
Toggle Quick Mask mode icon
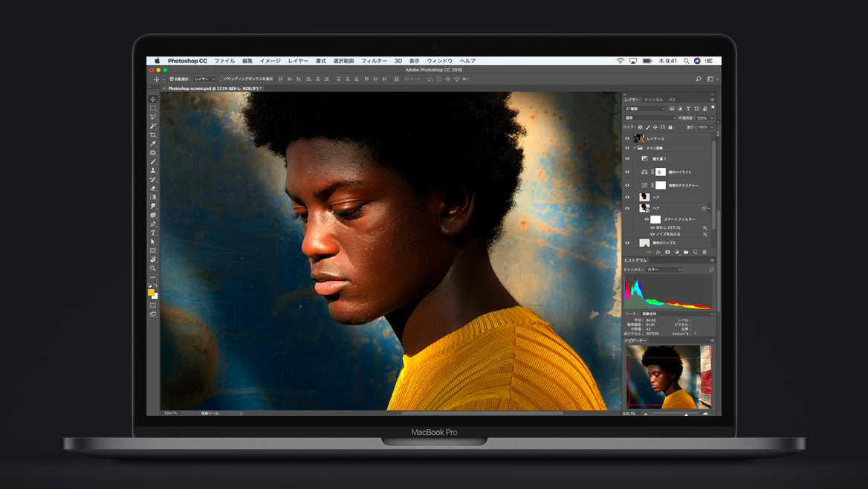click(153, 305)
